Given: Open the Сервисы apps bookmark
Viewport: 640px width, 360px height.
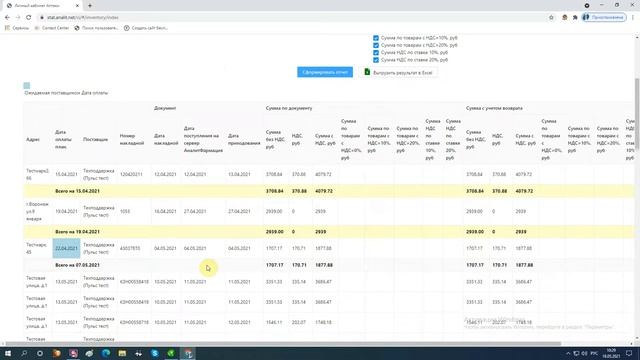Looking at the screenshot, I should (17, 28).
